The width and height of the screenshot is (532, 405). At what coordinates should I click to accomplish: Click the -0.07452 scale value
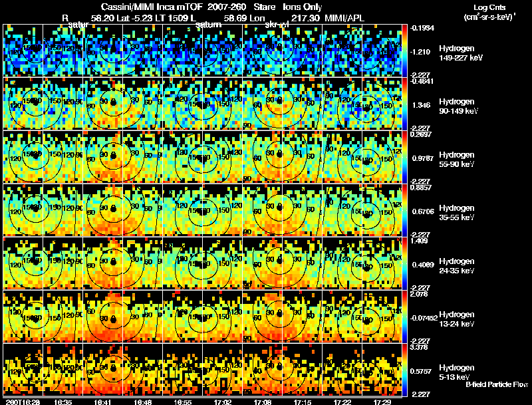click(424, 318)
